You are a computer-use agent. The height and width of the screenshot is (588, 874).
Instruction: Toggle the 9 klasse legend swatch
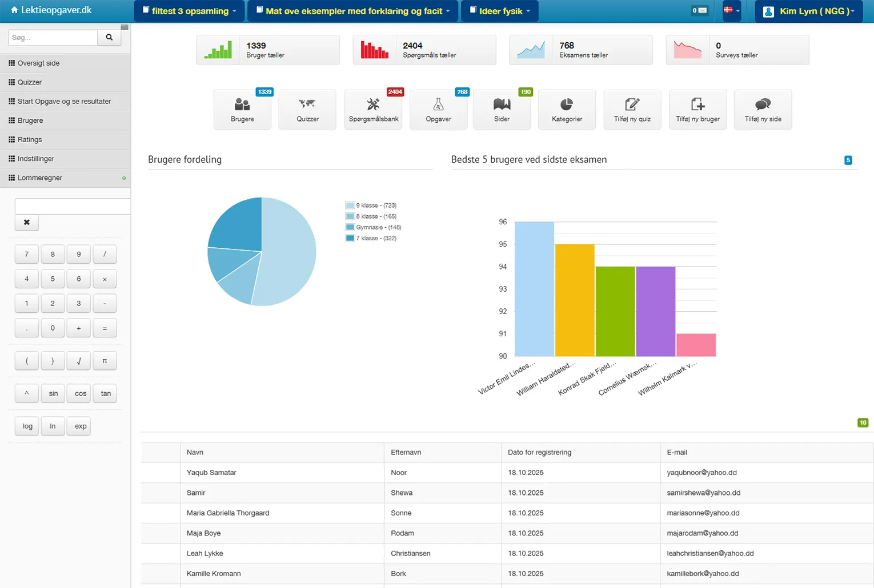tap(350, 206)
